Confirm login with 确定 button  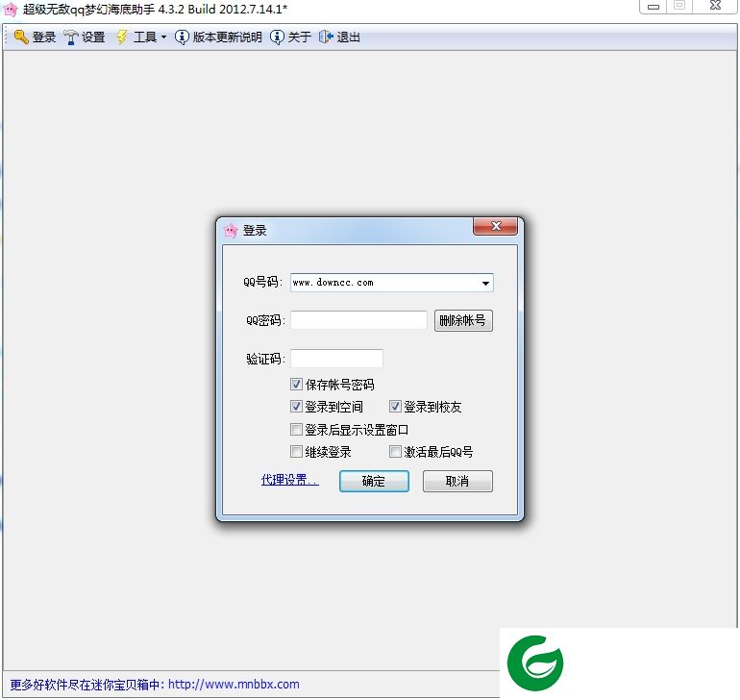coord(374,482)
